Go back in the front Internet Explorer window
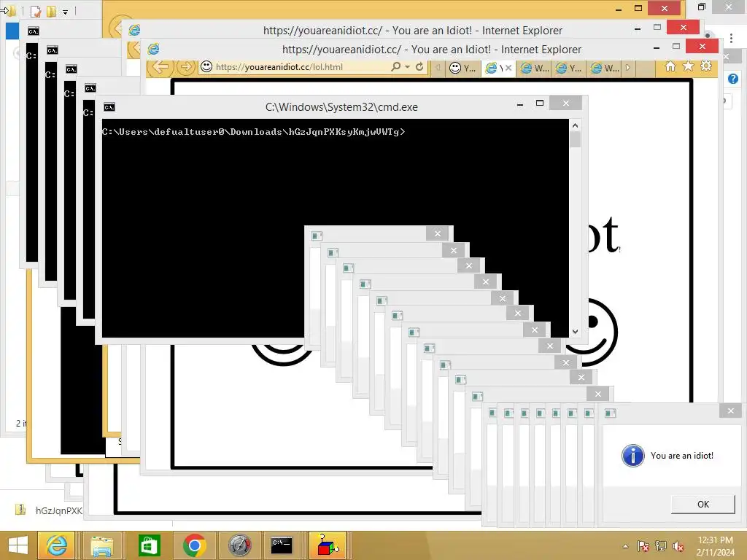 [x=160, y=67]
